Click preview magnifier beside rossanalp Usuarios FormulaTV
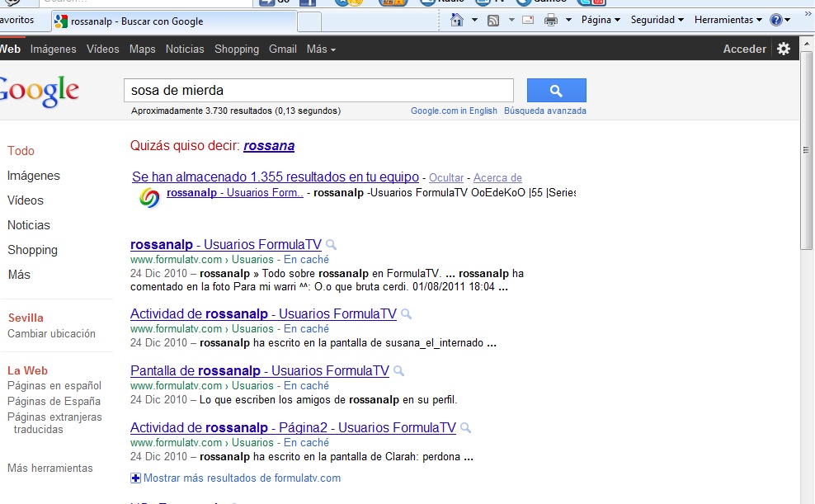Viewport: 815px width, 504px height. click(x=332, y=245)
